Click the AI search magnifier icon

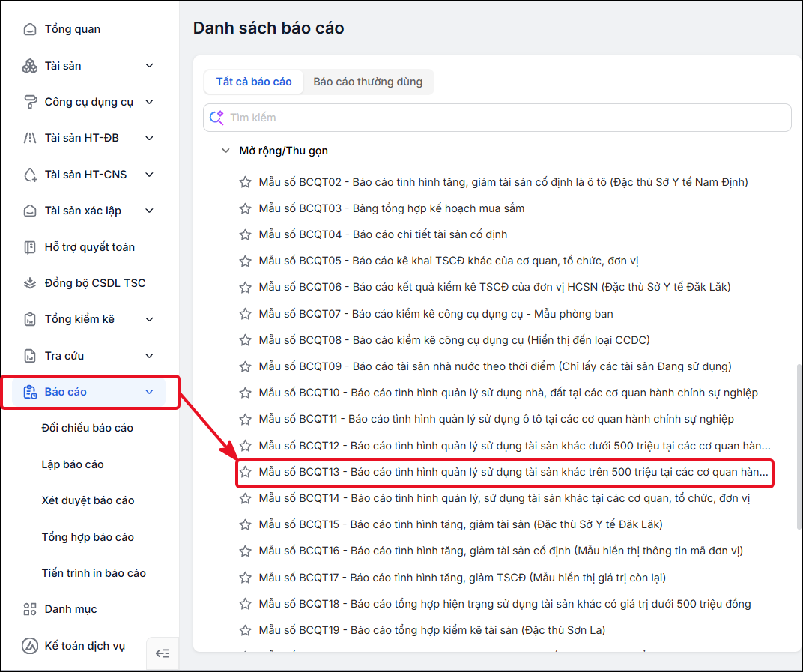coord(216,118)
